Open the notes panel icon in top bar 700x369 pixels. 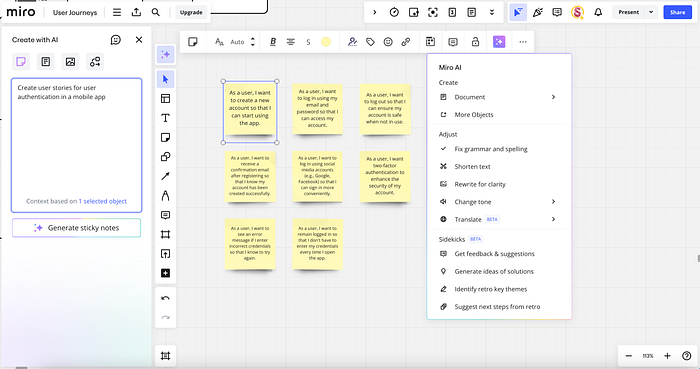pyautogui.click(x=471, y=12)
